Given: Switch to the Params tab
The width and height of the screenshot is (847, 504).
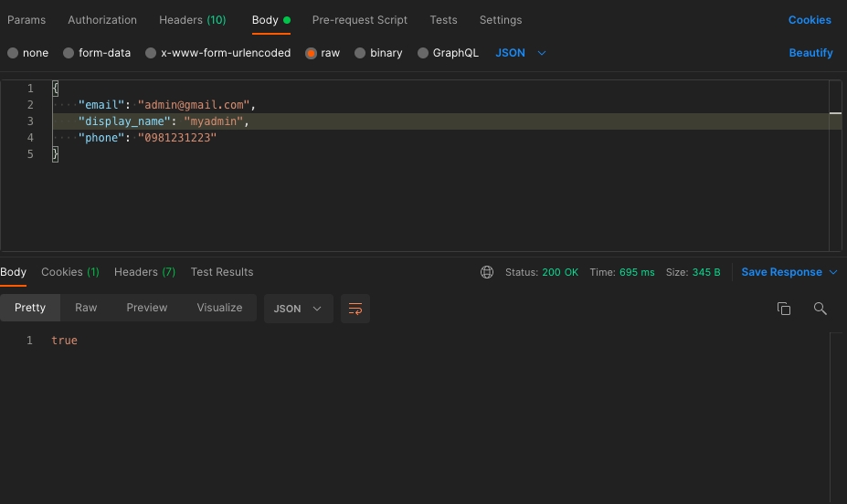Looking at the screenshot, I should [26, 20].
